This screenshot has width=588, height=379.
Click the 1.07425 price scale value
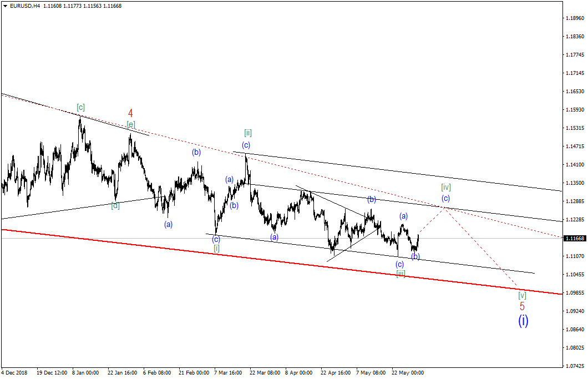[x=575, y=366]
